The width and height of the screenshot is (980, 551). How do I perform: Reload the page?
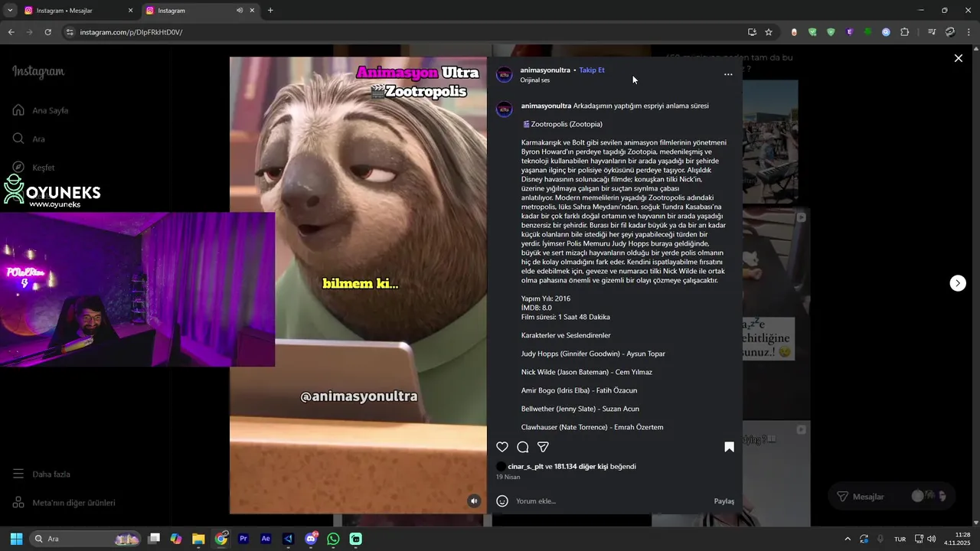click(47, 32)
